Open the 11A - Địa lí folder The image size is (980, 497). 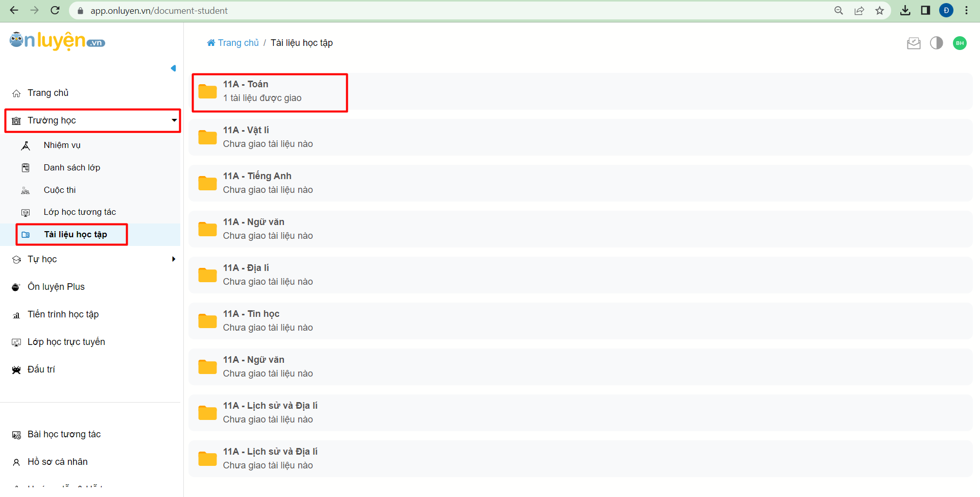581,275
